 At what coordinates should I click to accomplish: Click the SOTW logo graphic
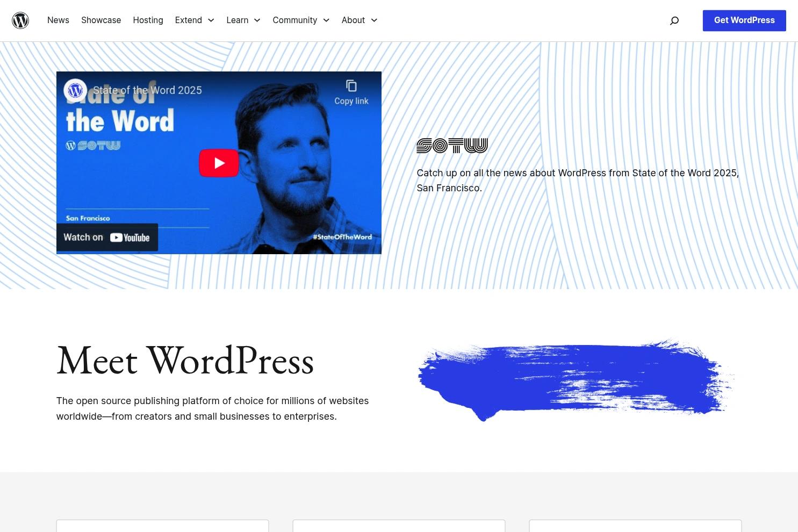point(452,145)
